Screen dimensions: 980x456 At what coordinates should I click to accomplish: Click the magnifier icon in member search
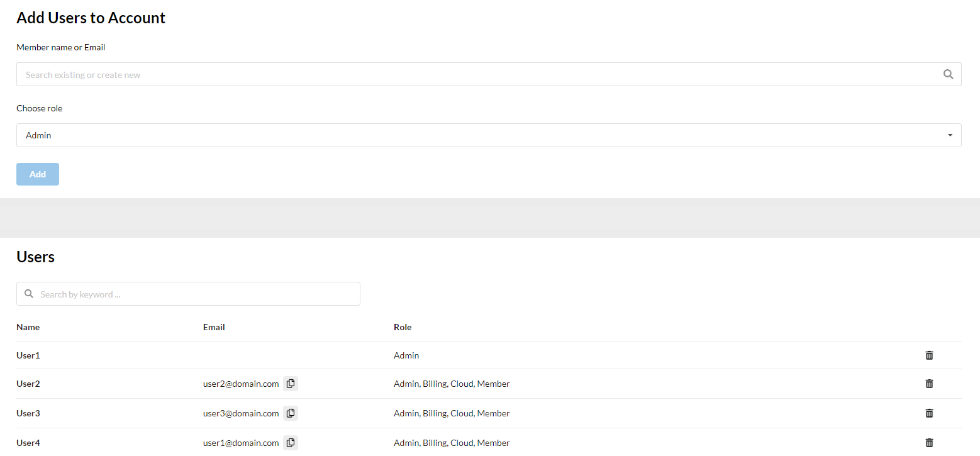point(949,74)
